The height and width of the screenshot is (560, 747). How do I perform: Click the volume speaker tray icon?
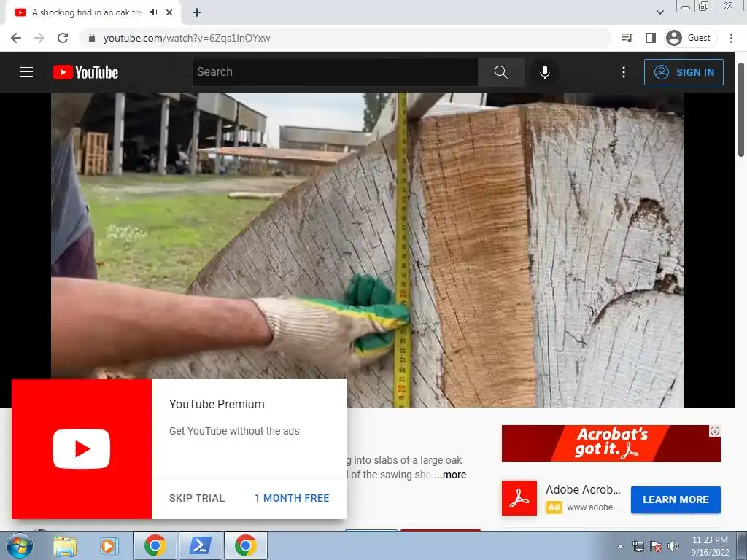(x=673, y=546)
